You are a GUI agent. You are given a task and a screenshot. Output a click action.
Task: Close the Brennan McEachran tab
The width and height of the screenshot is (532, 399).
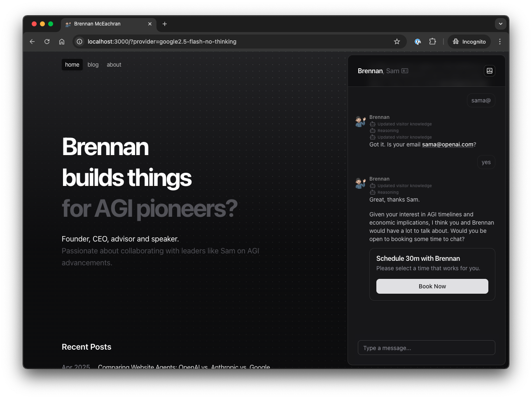tap(150, 24)
